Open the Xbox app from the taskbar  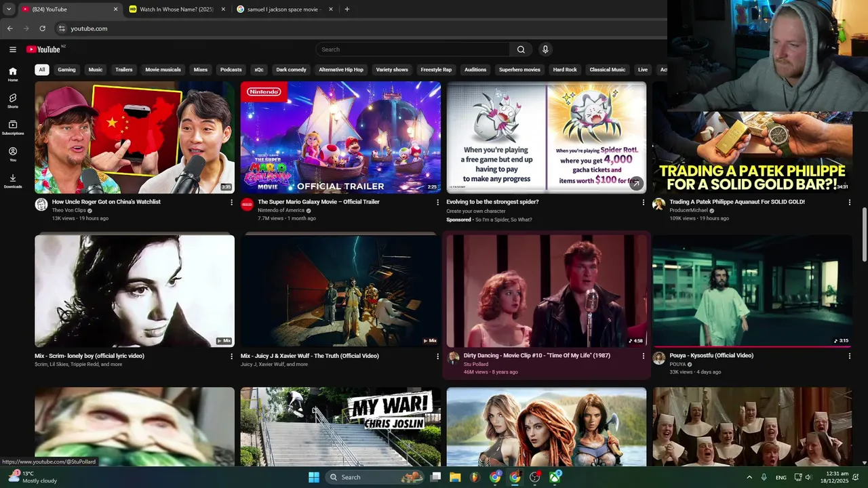(555, 477)
